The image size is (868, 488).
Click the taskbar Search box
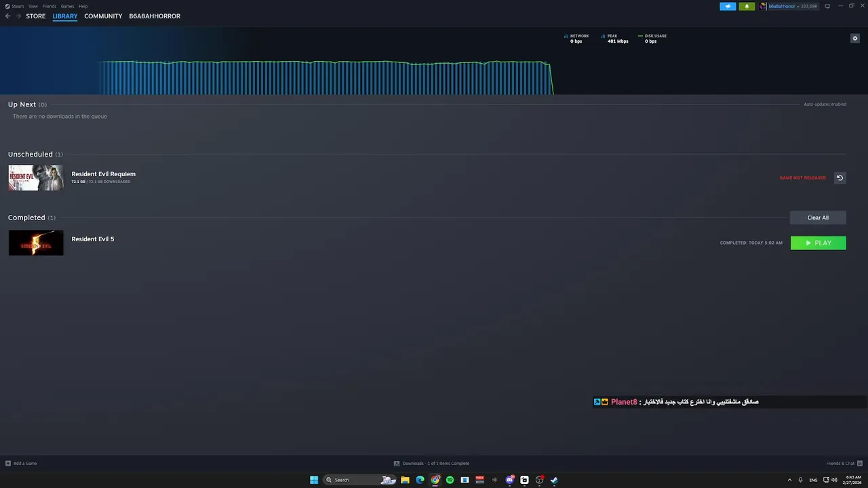[359, 480]
